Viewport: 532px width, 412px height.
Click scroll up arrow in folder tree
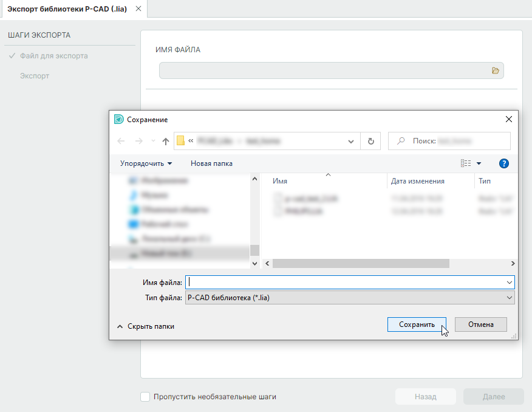255,179
